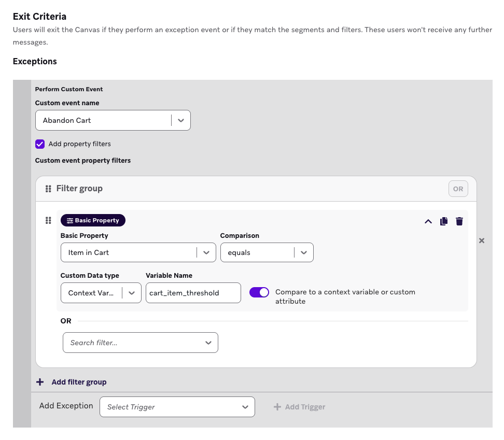This screenshot has width=504, height=440.
Task: Uncheck the Add property filters checkbox
Action: pyautogui.click(x=40, y=144)
